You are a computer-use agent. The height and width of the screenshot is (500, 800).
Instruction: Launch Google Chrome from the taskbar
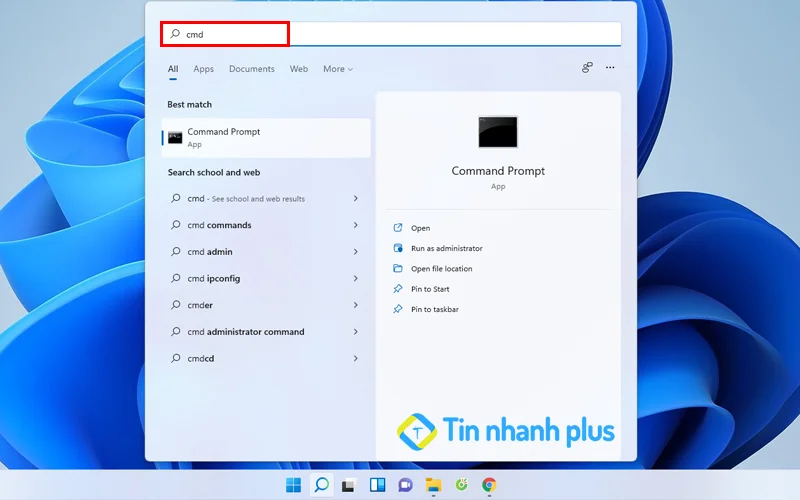[x=489, y=485]
